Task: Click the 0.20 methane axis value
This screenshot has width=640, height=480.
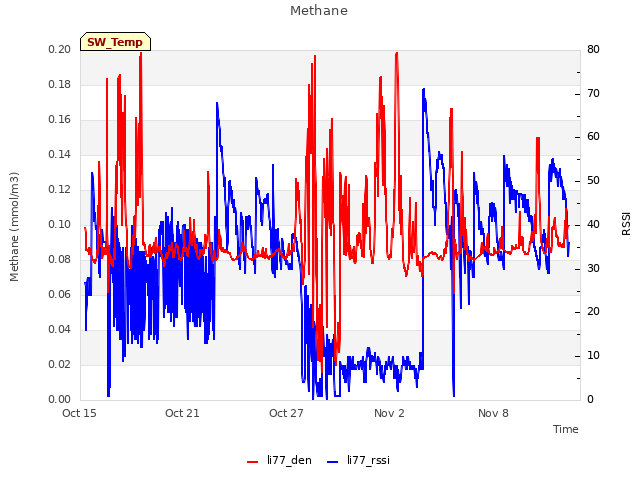Action: tap(60, 49)
